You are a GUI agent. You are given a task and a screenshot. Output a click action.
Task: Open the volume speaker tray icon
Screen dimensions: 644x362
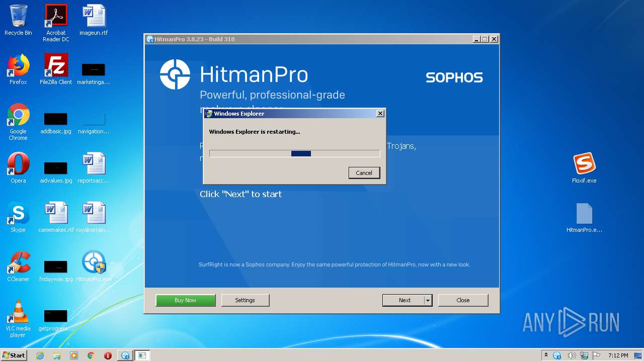(572, 355)
